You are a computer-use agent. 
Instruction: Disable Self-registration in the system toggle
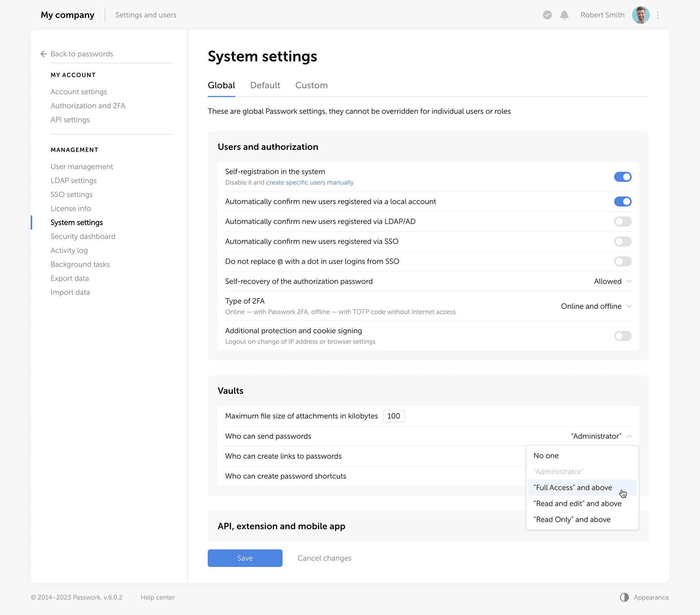(623, 177)
